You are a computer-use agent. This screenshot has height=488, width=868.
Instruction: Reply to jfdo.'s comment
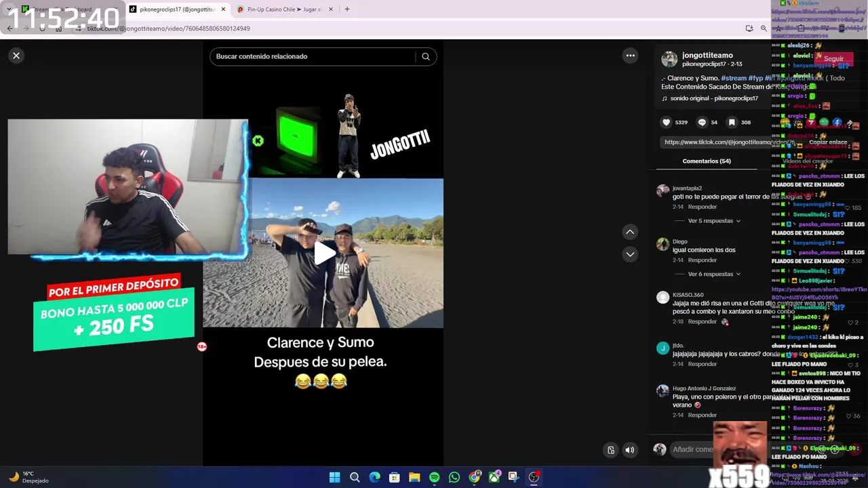[703, 364]
